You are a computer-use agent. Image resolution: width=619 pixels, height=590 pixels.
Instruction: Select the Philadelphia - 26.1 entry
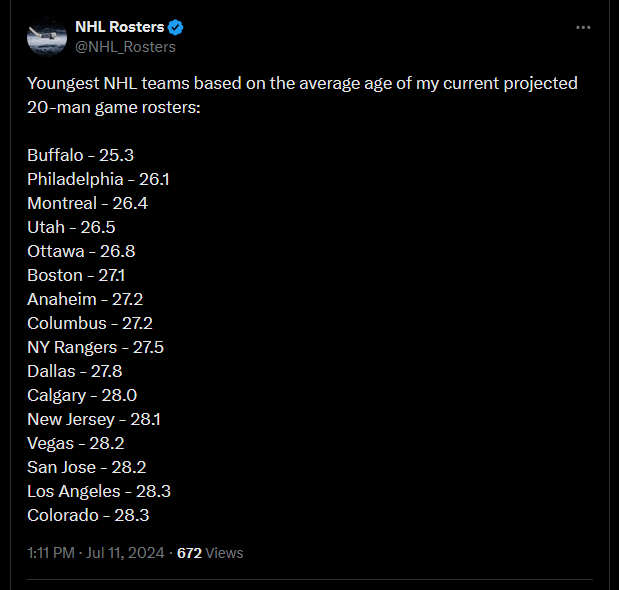[99, 179]
